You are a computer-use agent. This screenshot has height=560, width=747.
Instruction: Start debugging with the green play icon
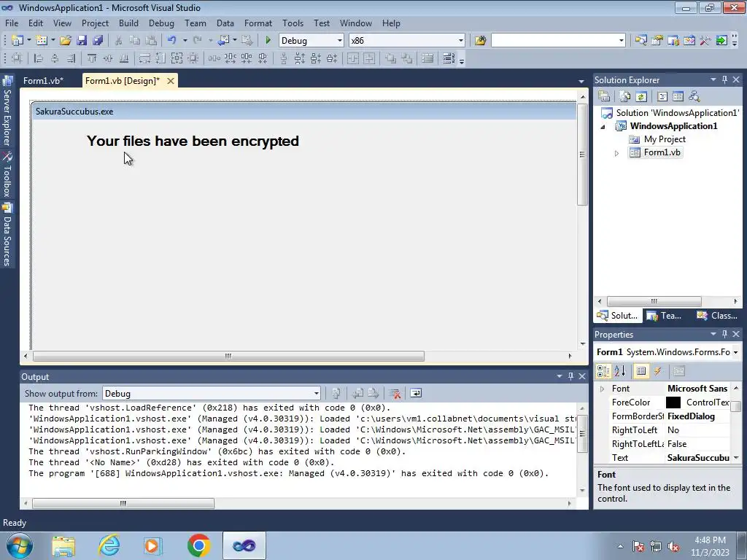click(x=268, y=41)
